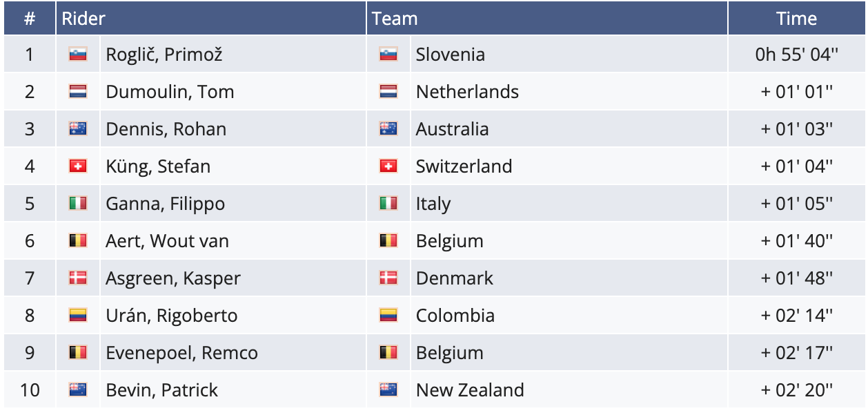The height and width of the screenshot is (413, 868).
Task: Click Australia flag beside Dennis, Rohan
Action: 78,129
